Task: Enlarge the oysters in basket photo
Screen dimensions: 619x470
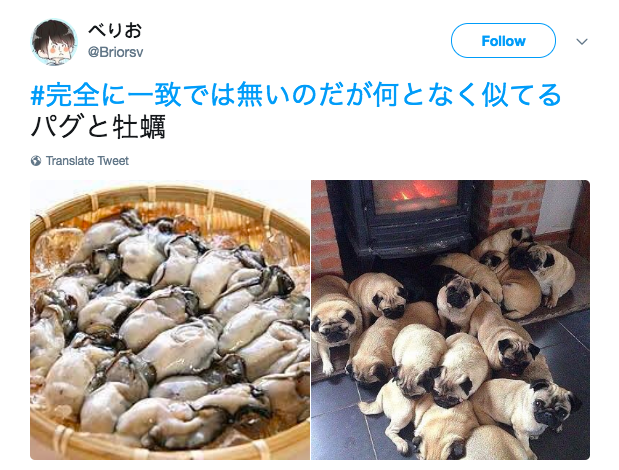Action: point(170,320)
